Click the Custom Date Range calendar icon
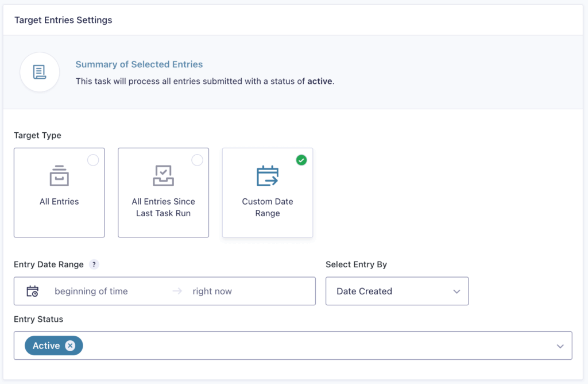588x384 pixels. click(x=268, y=176)
